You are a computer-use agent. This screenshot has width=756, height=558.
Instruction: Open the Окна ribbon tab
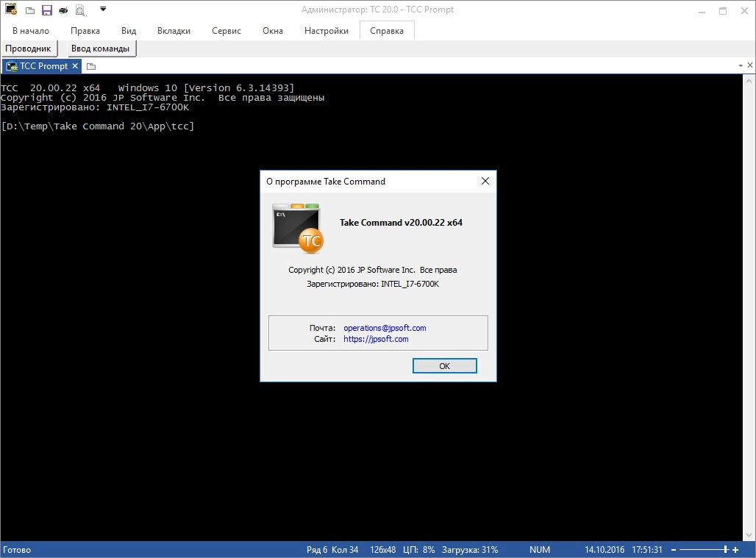(272, 31)
